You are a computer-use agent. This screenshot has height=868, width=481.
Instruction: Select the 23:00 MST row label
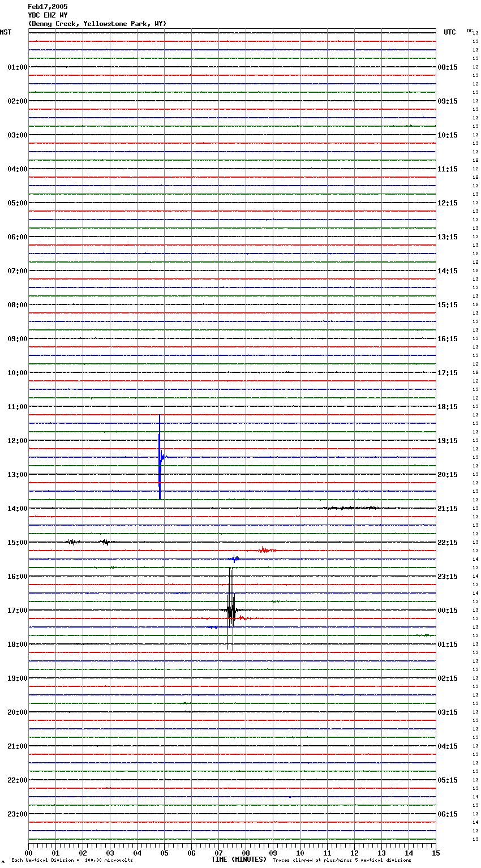tap(17, 814)
